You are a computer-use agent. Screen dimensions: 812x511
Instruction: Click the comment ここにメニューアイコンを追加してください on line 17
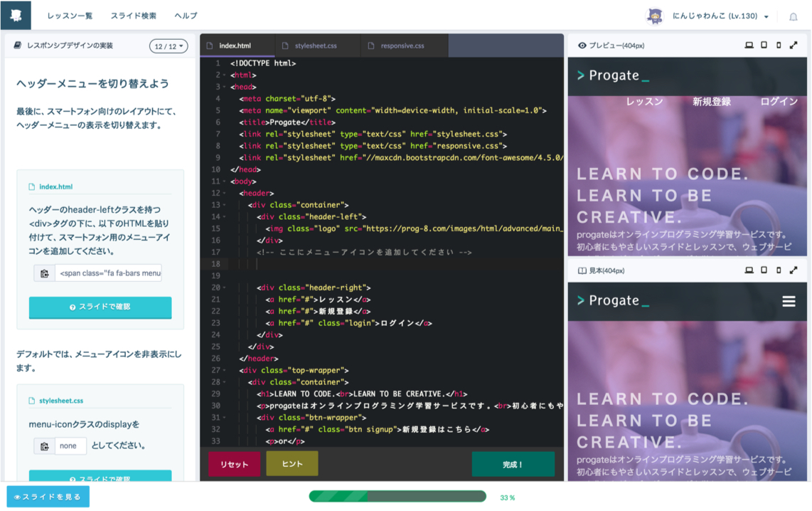click(365, 253)
